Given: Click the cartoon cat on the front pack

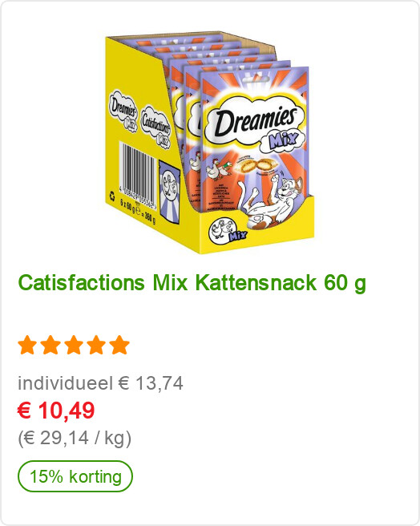Looking at the screenshot, I should point(270,203).
